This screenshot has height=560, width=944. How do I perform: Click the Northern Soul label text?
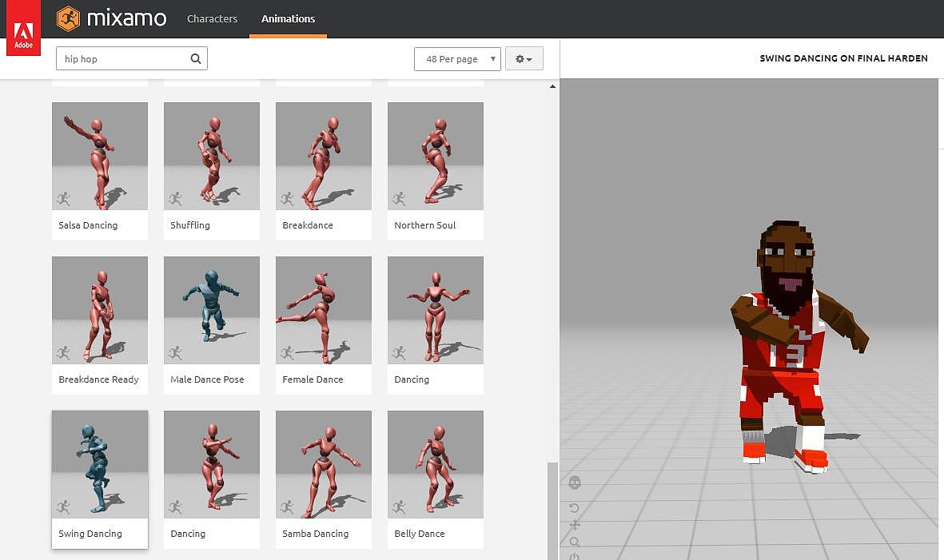click(425, 225)
